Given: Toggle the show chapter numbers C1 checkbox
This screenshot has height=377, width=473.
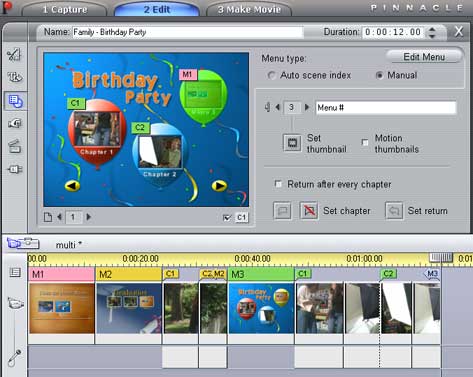Looking at the screenshot, I should (227, 218).
